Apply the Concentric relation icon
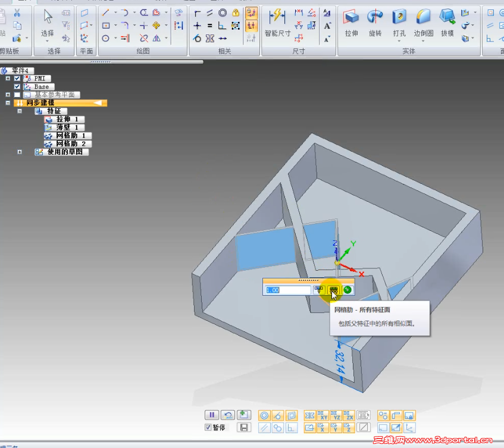The width and height of the screenshot is (504, 448). click(223, 13)
